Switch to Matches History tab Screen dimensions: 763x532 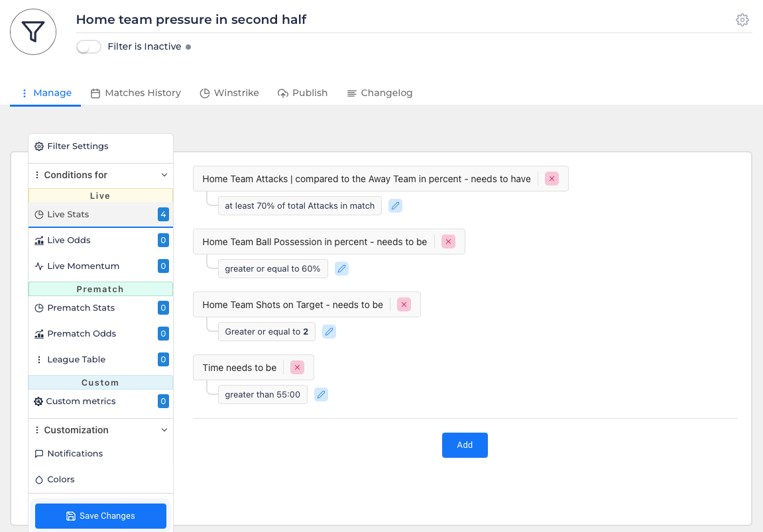[x=136, y=93]
